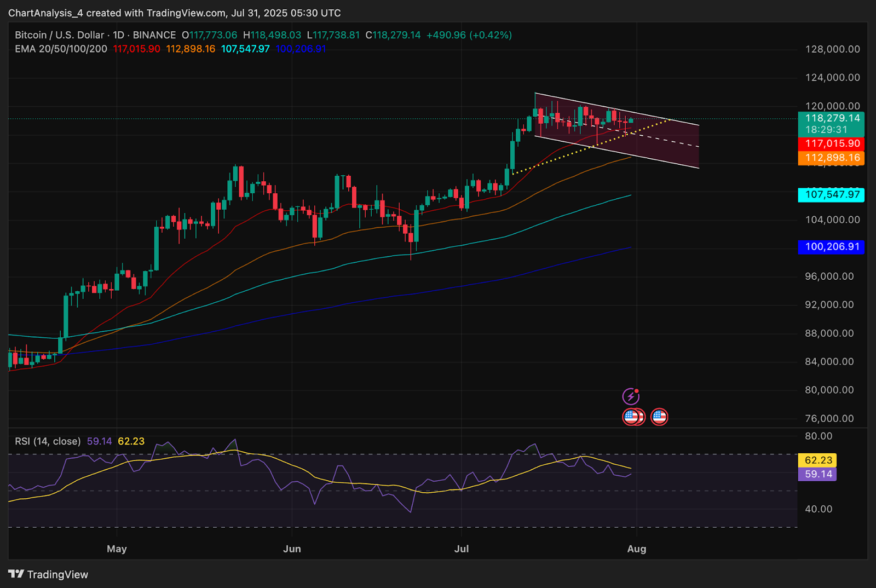Click the red 117,015.90 price axis tag
This screenshot has height=588, width=876.
coord(831,143)
